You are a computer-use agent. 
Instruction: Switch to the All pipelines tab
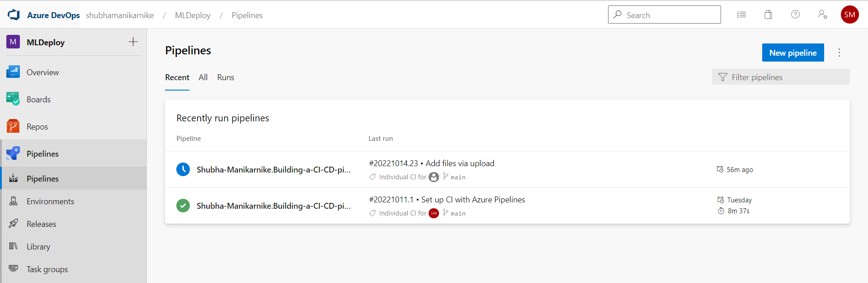click(203, 77)
